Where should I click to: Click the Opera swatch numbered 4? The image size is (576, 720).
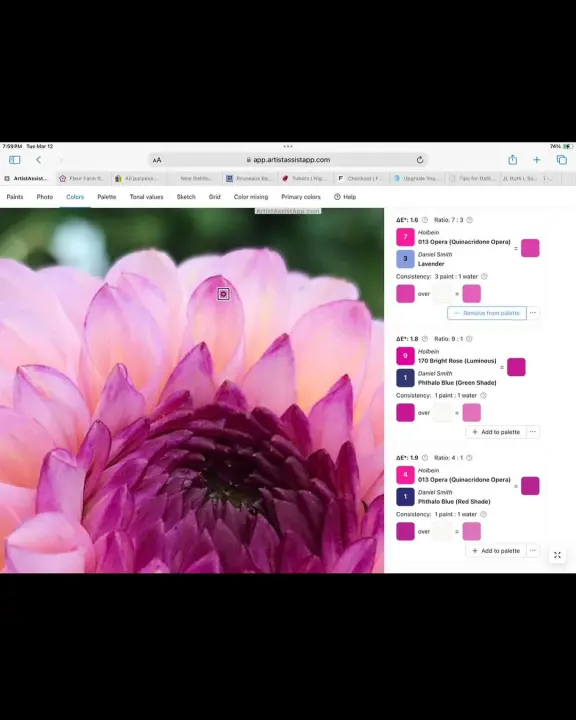pyautogui.click(x=405, y=475)
